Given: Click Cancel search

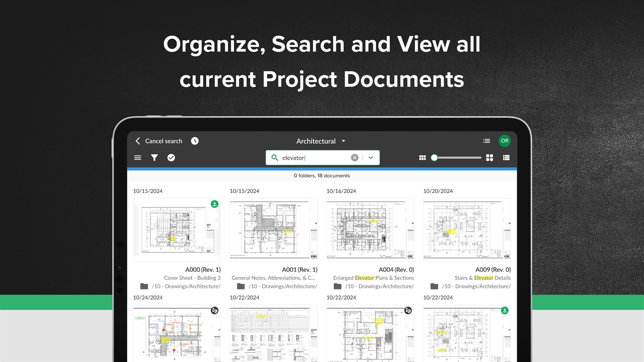Looking at the screenshot, I should pyautogui.click(x=163, y=141).
